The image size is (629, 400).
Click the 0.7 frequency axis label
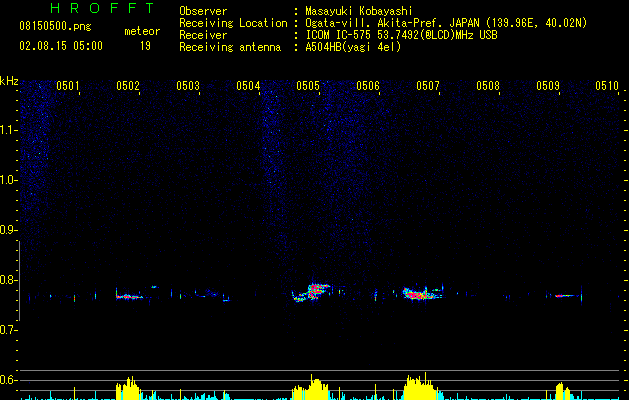pos(9,330)
